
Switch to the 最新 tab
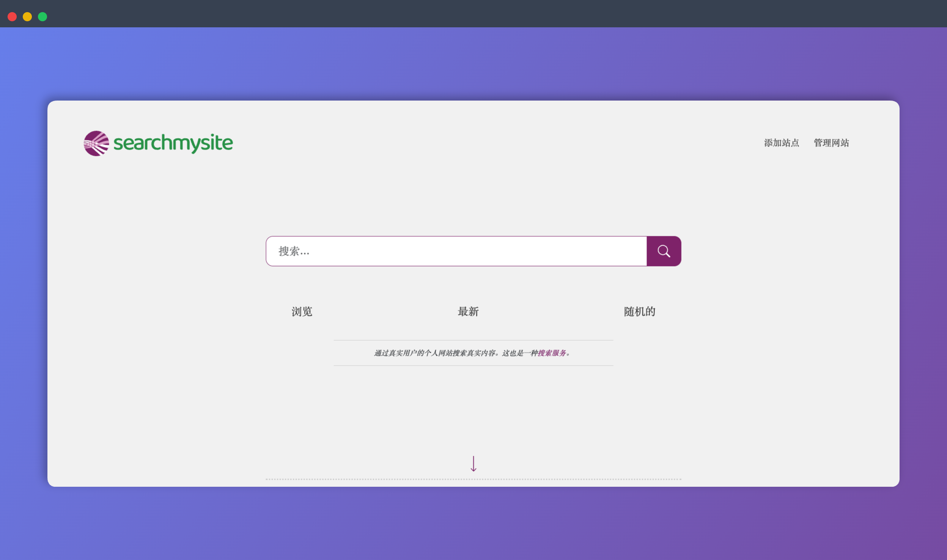[x=468, y=311]
